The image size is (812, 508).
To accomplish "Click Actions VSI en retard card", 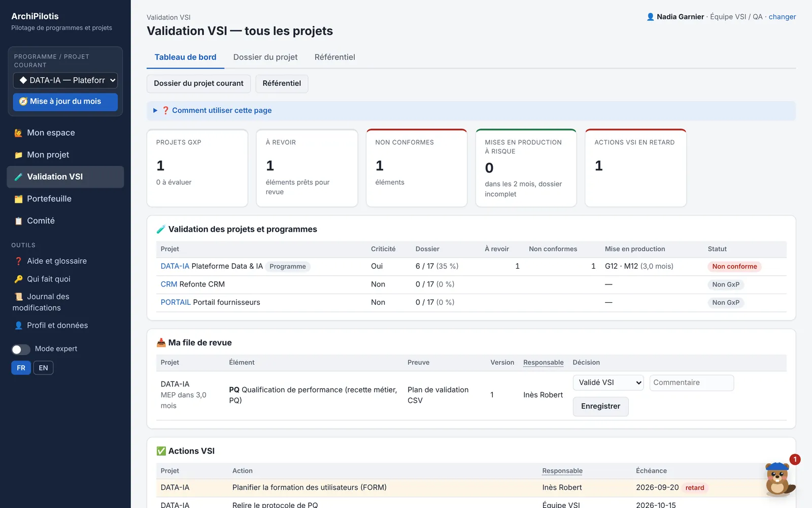I will point(635,168).
